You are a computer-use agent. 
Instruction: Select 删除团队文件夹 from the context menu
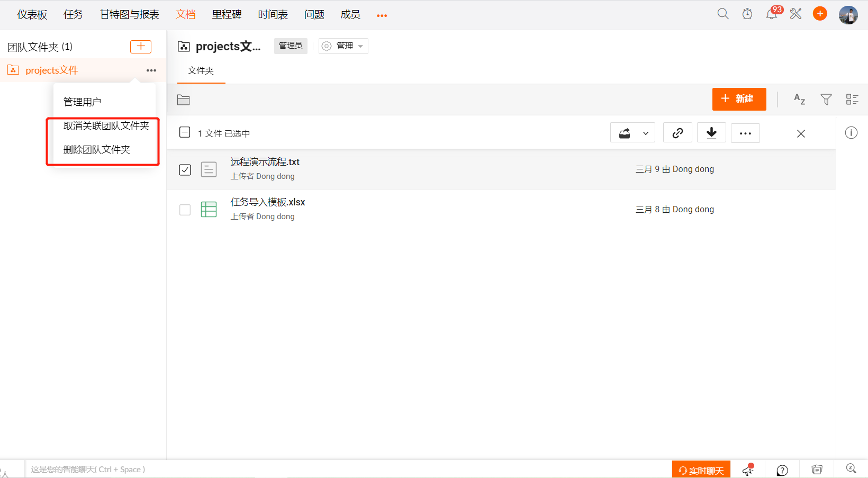click(x=97, y=150)
